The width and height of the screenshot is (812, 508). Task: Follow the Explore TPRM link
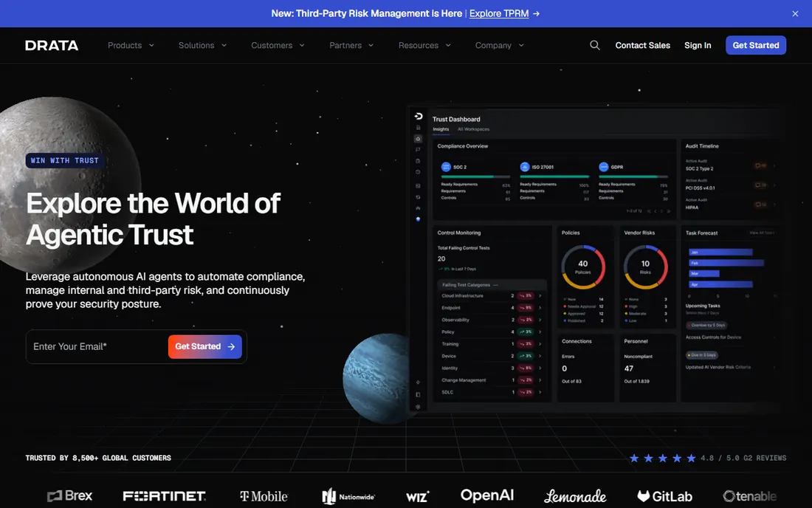point(499,13)
